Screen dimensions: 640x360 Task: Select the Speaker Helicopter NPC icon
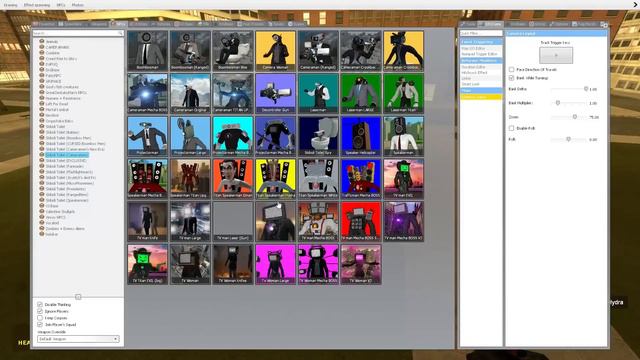[361, 136]
